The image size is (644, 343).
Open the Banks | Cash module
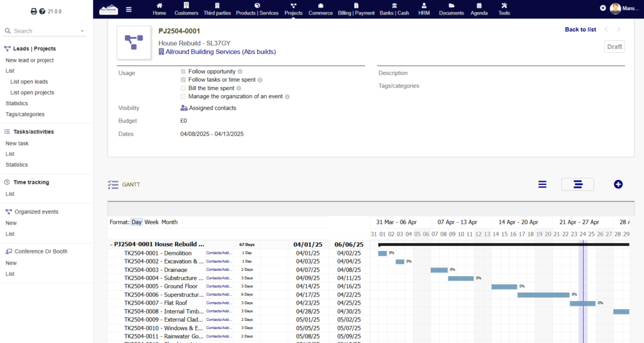[394, 9]
